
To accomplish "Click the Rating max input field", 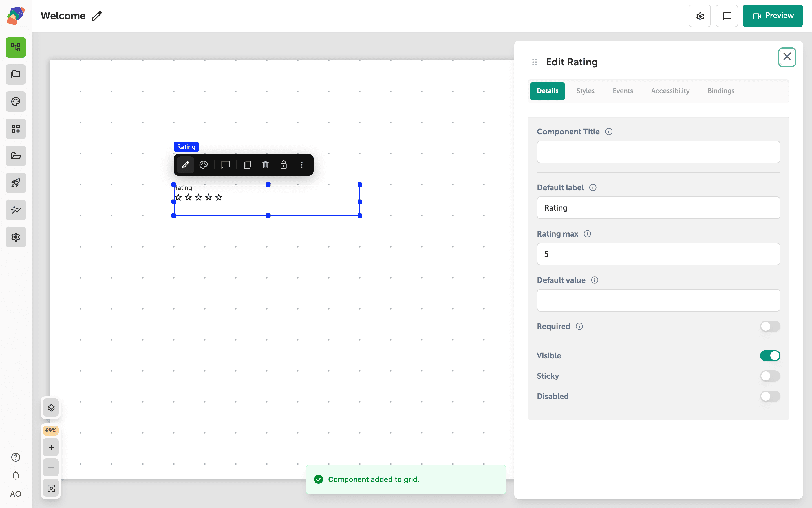I will pyautogui.click(x=658, y=254).
